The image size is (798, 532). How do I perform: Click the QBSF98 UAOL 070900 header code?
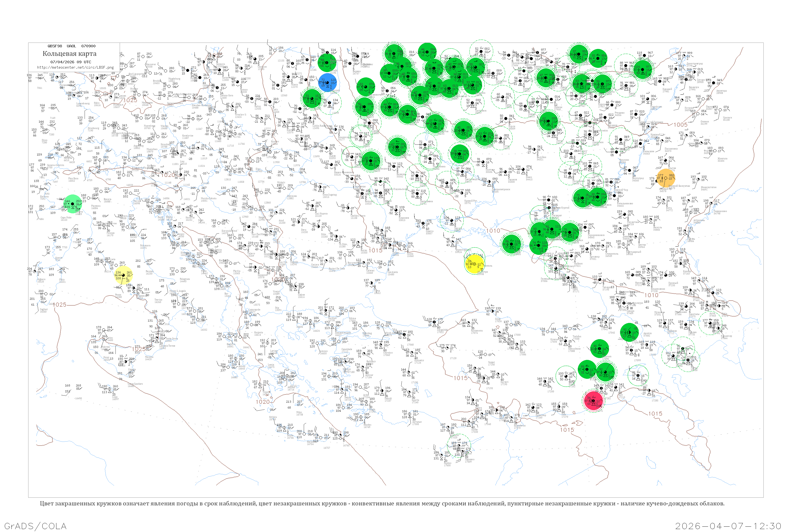(71, 46)
